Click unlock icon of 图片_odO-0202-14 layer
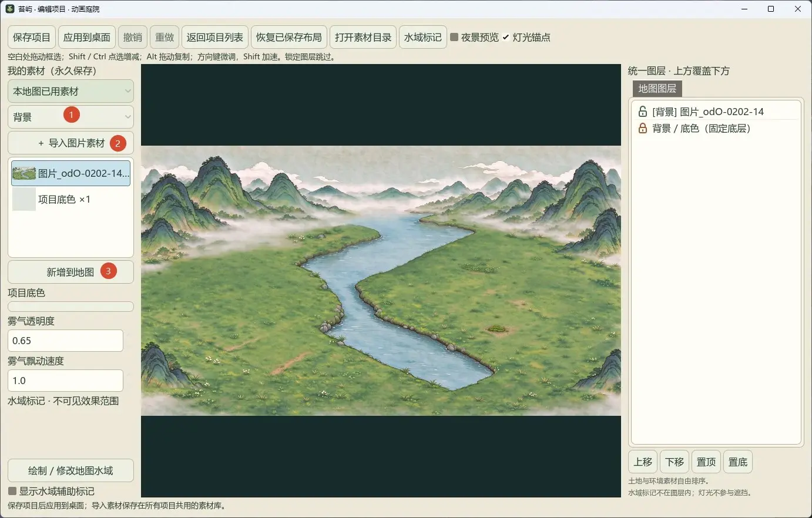The image size is (812, 518). point(643,111)
